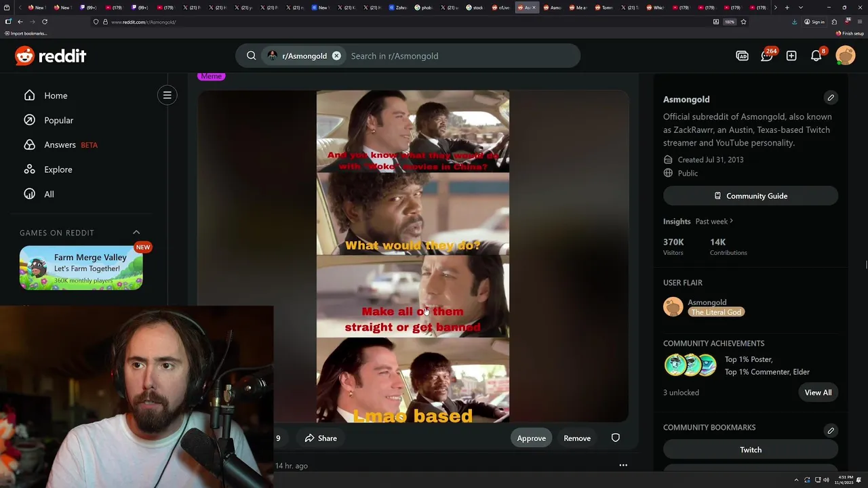Close the active Asmongold browser tab
This screenshot has height=488, width=868.
(534, 7)
